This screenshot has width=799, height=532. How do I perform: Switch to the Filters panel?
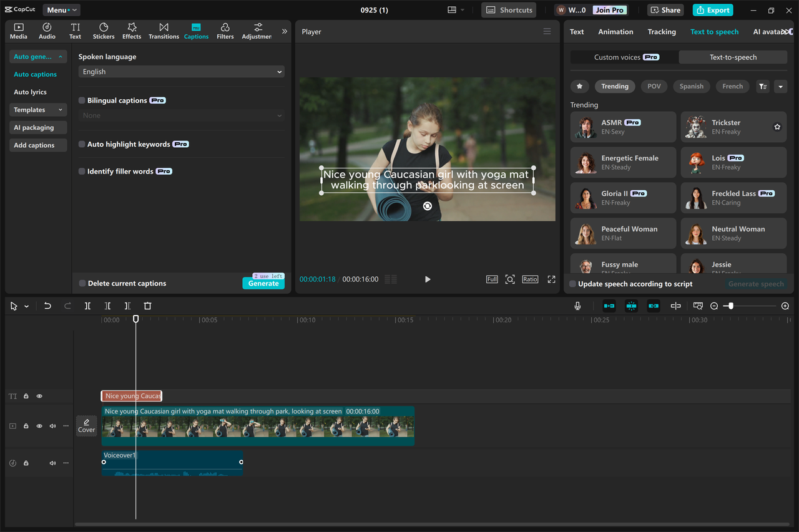pos(225,31)
